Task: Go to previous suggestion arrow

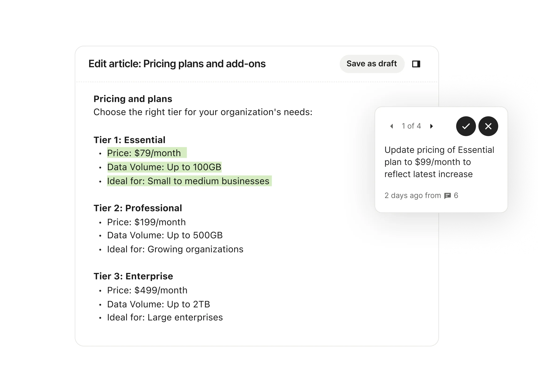Action: click(x=391, y=126)
